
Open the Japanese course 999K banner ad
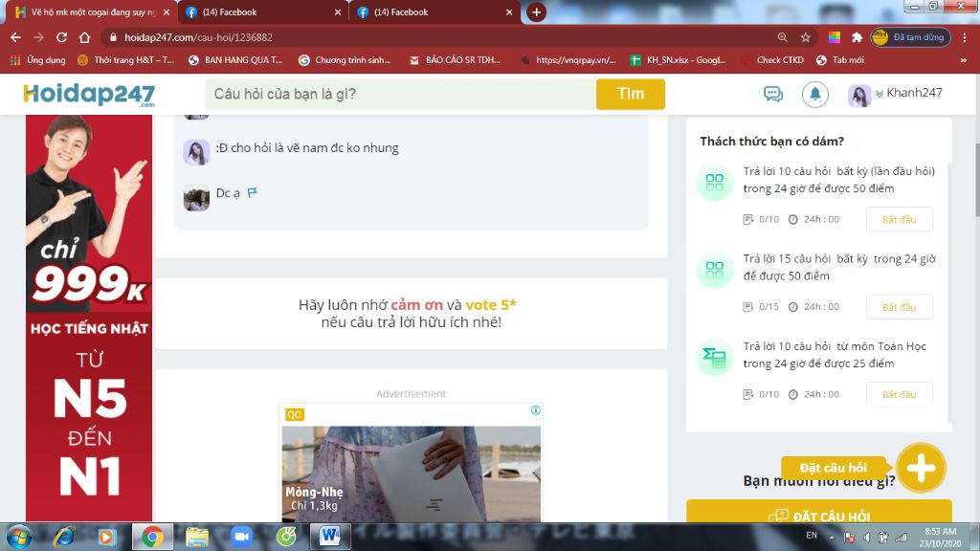coord(89,319)
